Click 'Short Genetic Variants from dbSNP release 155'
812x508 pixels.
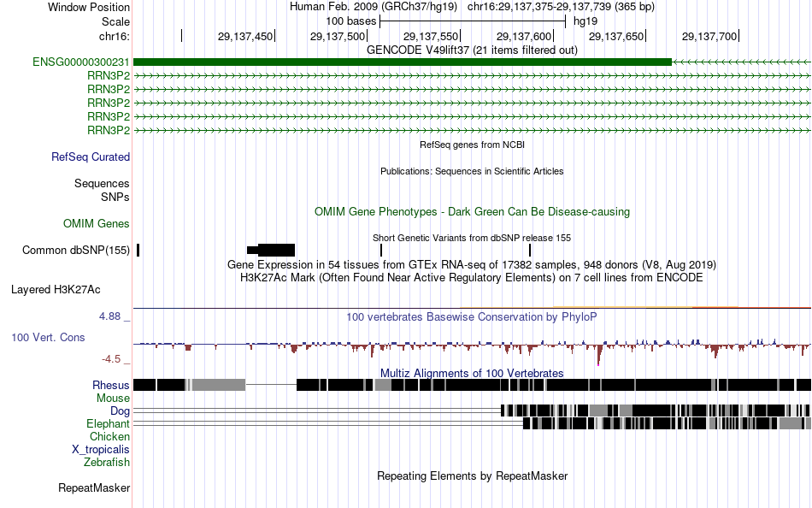pyautogui.click(x=472, y=238)
